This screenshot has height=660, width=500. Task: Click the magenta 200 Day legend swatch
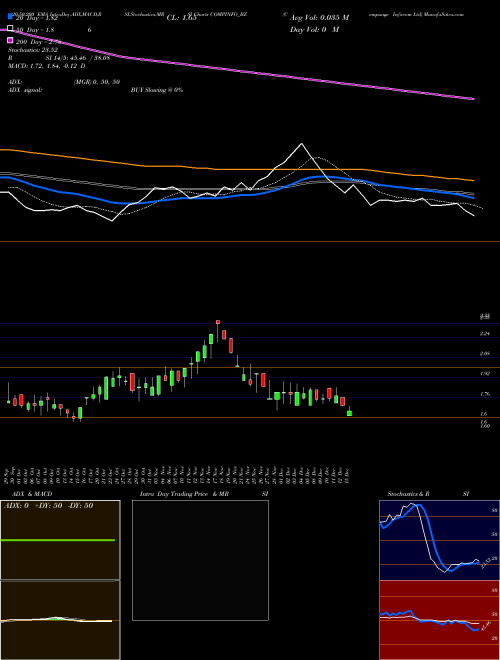tap(10, 40)
